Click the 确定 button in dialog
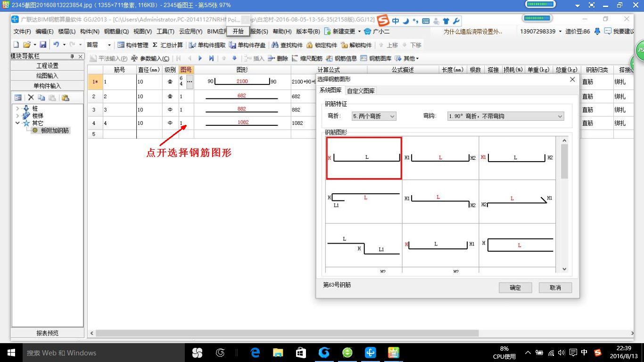This screenshot has width=644, height=362. [x=515, y=288]
